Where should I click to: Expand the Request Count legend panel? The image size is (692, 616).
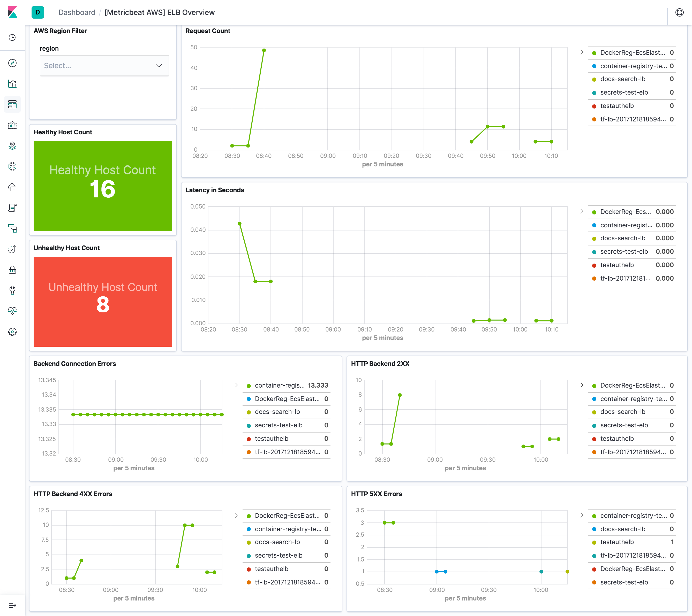tap(582, 52)
